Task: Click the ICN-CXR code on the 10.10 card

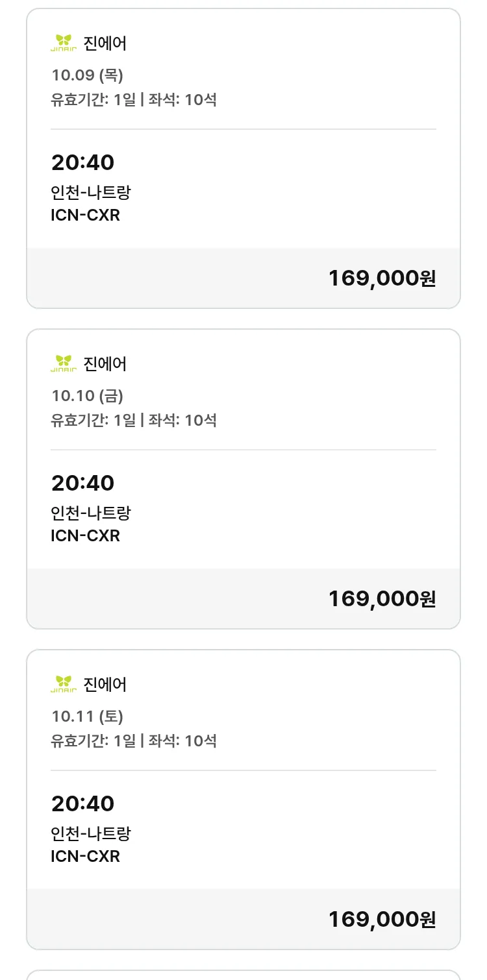Action: 85,535
